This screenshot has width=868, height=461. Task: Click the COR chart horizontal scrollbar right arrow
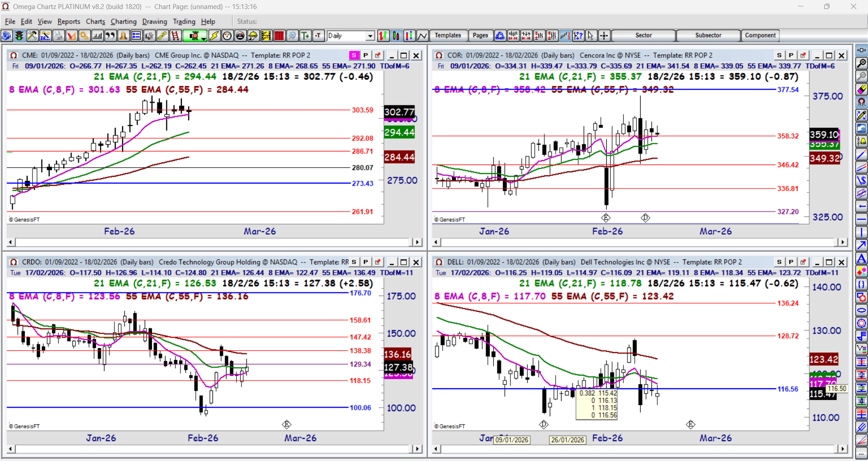842,242
